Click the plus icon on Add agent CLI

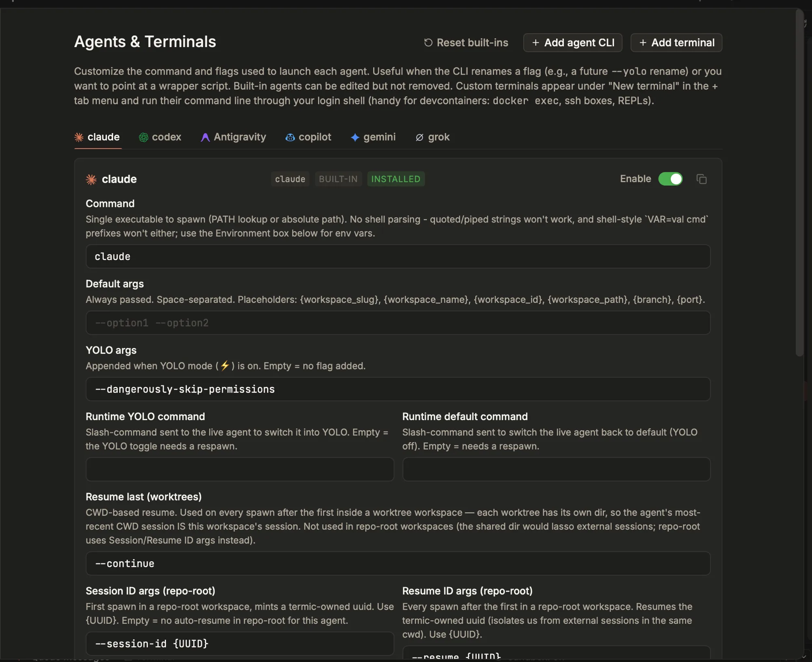click(x=536, y=43)
